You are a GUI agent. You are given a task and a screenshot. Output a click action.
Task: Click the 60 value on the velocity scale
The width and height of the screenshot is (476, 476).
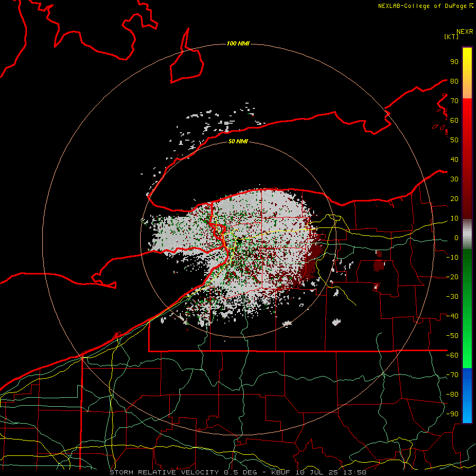[454, 121]
